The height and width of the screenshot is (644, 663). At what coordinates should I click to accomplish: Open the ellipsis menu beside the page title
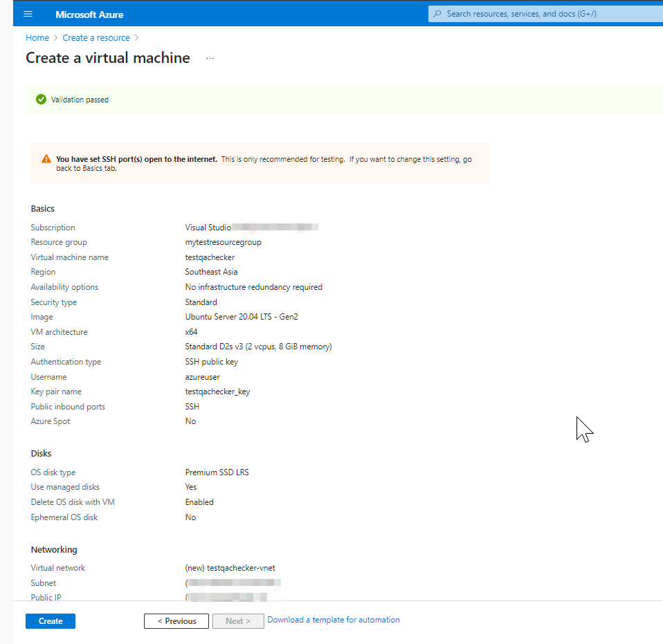click(x=210, y=58)
